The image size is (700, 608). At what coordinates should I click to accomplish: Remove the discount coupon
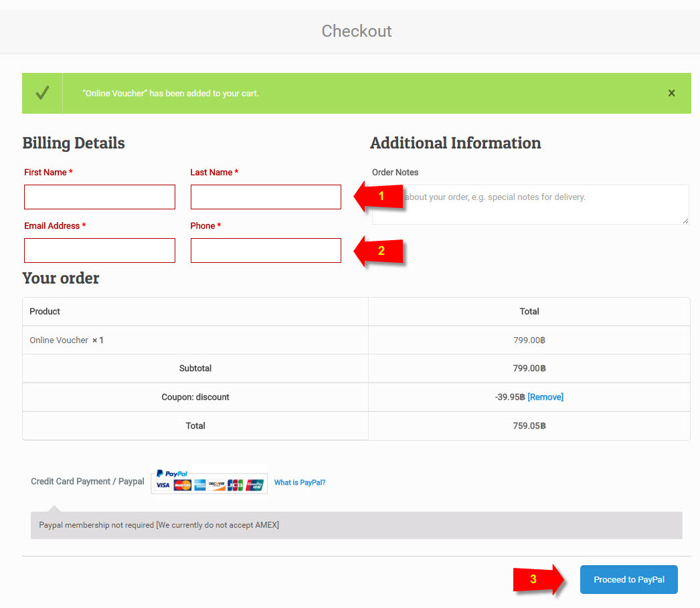[545, 397]
